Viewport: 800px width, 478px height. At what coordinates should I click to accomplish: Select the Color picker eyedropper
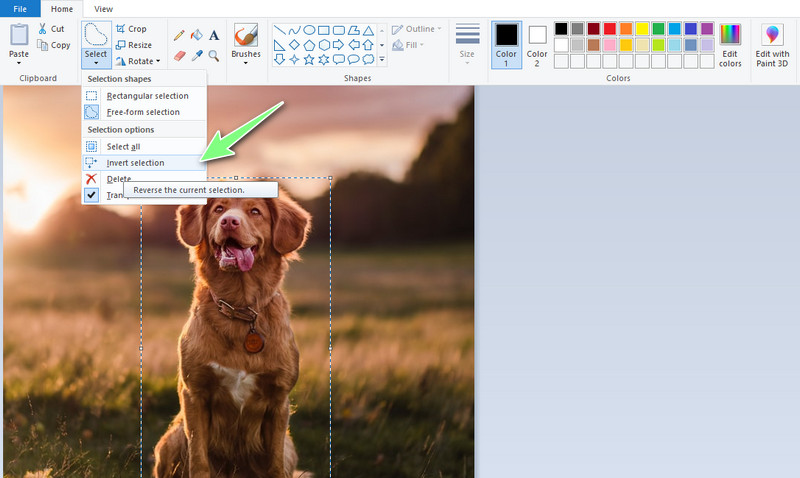point(197,55)
